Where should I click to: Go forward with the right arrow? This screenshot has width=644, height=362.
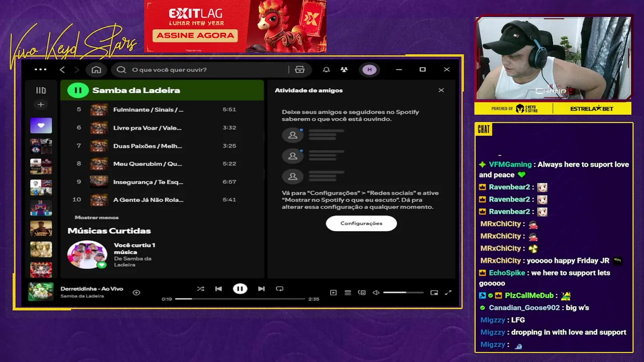(x=76, y=69)
